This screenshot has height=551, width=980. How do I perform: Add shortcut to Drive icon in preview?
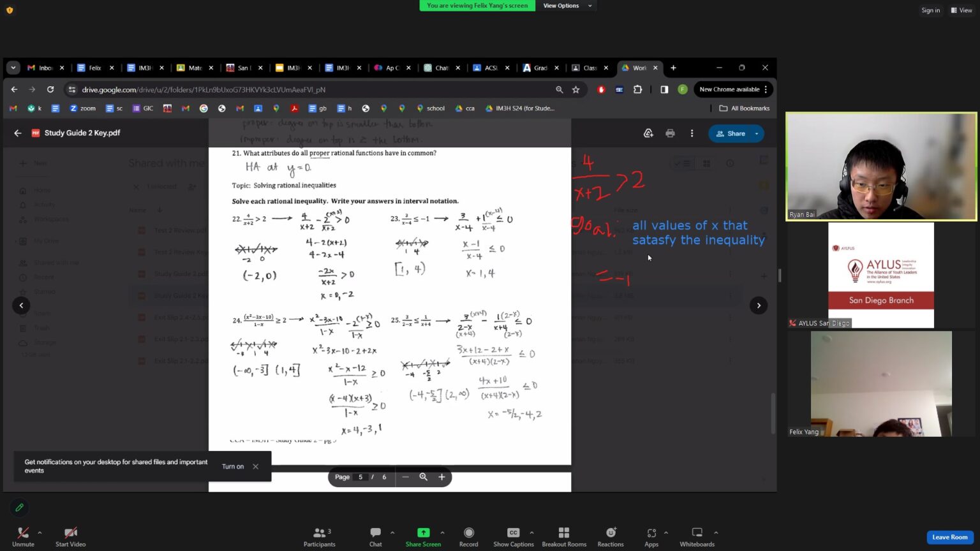(648, 133)
